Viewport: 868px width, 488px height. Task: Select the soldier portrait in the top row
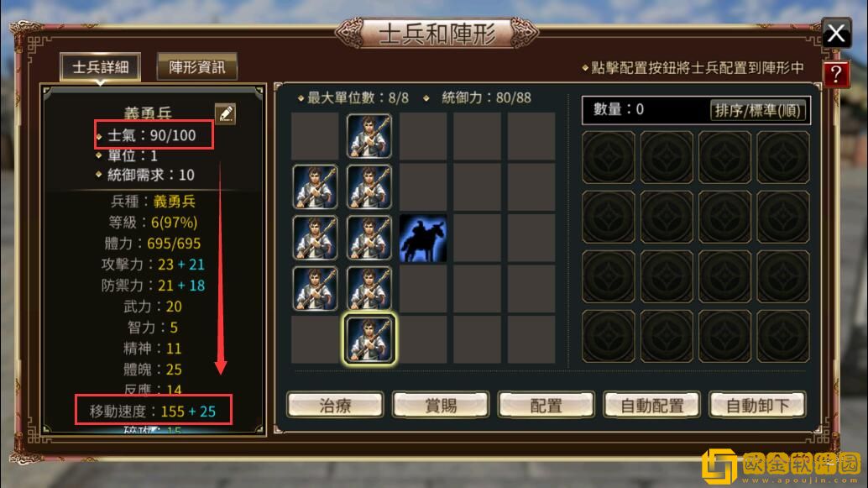coord(369,136)
